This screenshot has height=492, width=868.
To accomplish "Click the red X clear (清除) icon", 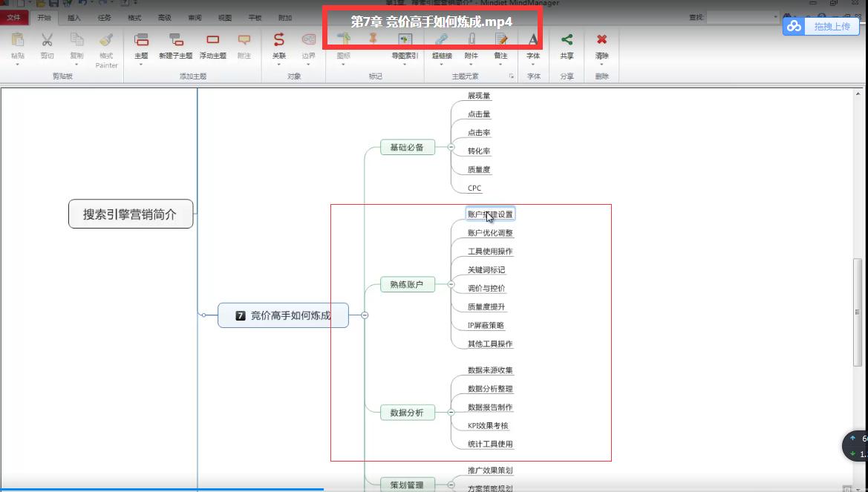I will point(601,39).
